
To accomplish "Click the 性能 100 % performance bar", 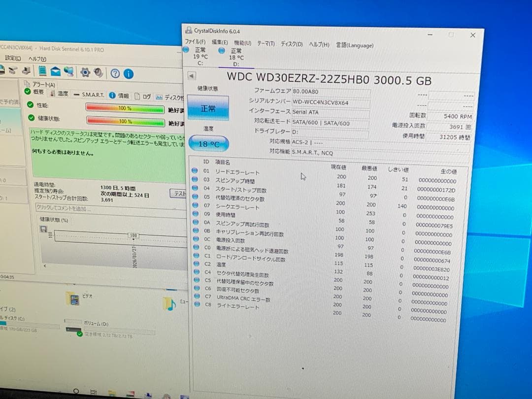I will click(125, 108).
